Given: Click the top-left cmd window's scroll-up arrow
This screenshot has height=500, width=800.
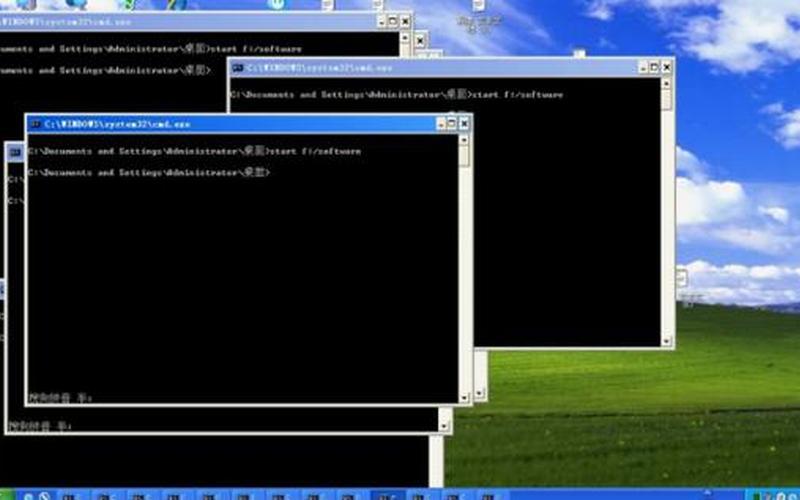Looking at the screenshot, I should click(405, 37).
